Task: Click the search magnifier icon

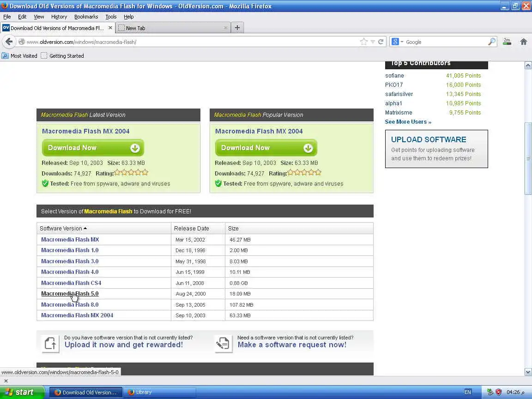Action: pos(492,42)
